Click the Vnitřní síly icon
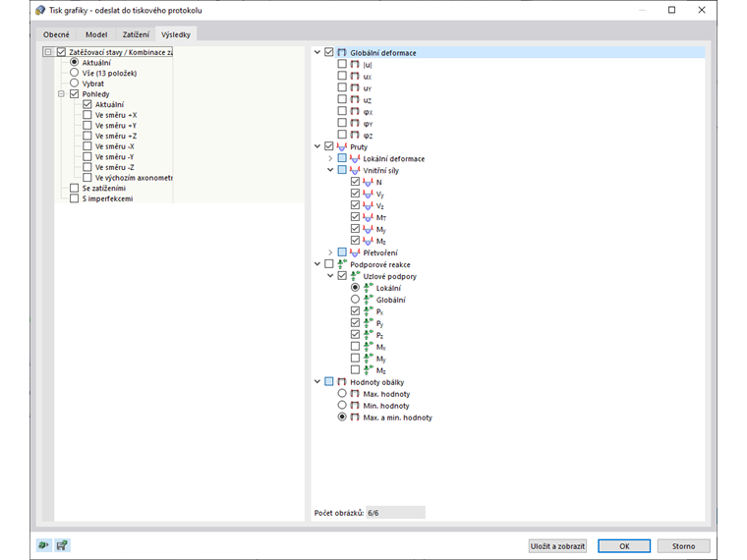This screenshot has height=560, width=747. pos(355,170)
